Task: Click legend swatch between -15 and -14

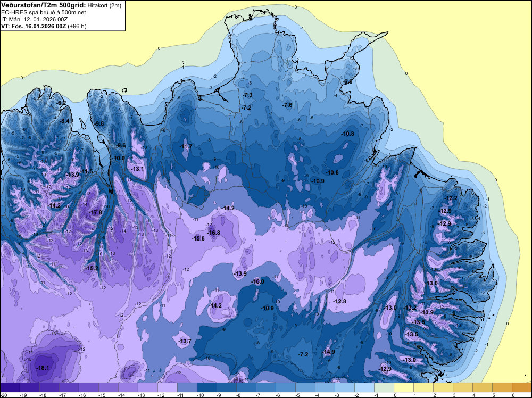Action: point(108,387)
